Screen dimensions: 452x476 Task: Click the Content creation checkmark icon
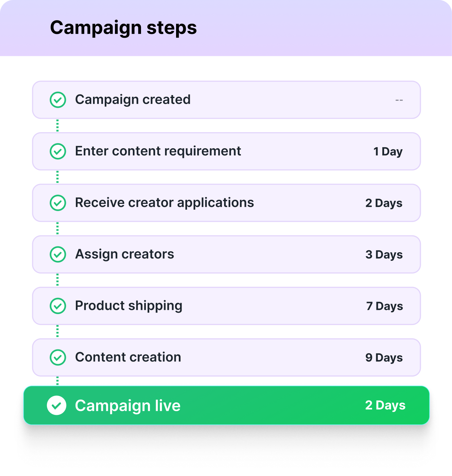point(58,357)
